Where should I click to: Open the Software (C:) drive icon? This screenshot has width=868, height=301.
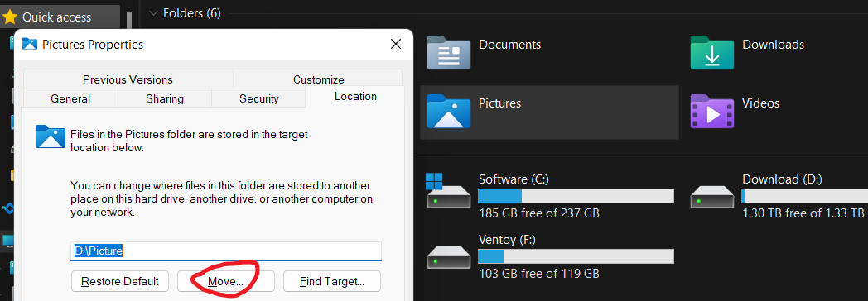(448, 191)
